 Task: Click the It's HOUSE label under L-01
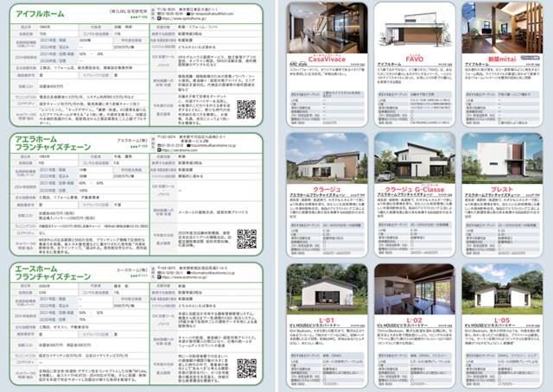click(x=315, y=326)
